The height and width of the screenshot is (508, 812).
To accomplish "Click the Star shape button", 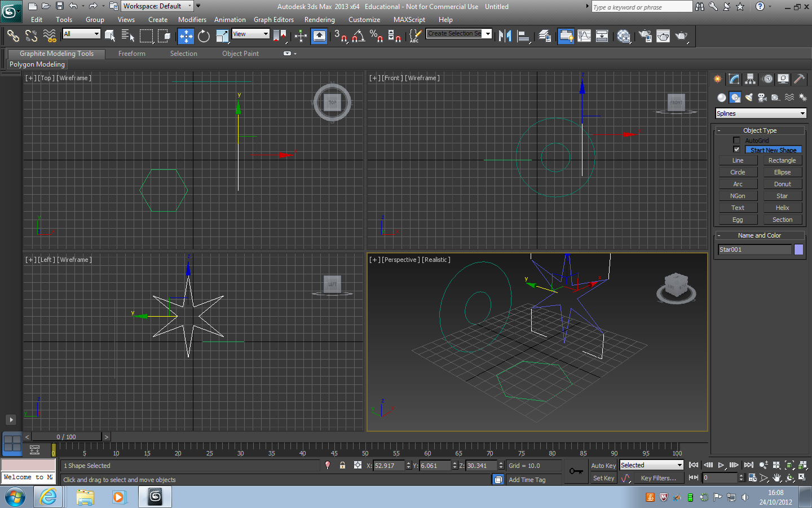I will (783, 195).
